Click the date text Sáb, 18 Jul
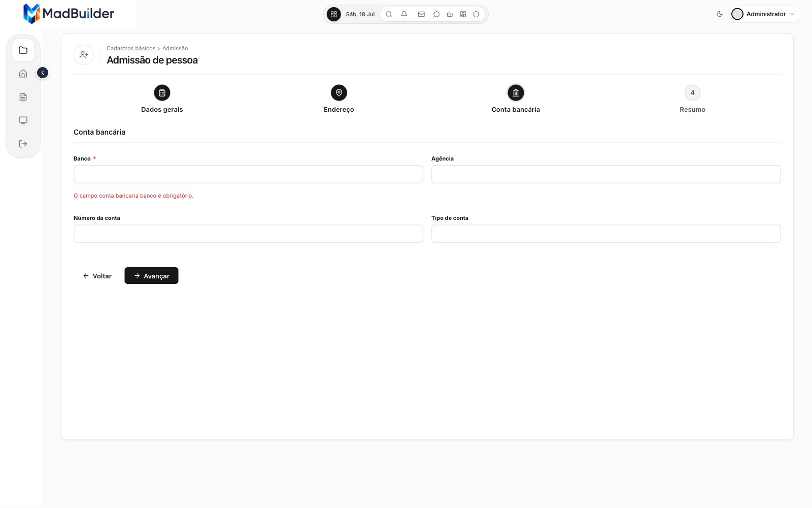Image resolution: width=812 pixels, height=508 pixels. point(360,14)
